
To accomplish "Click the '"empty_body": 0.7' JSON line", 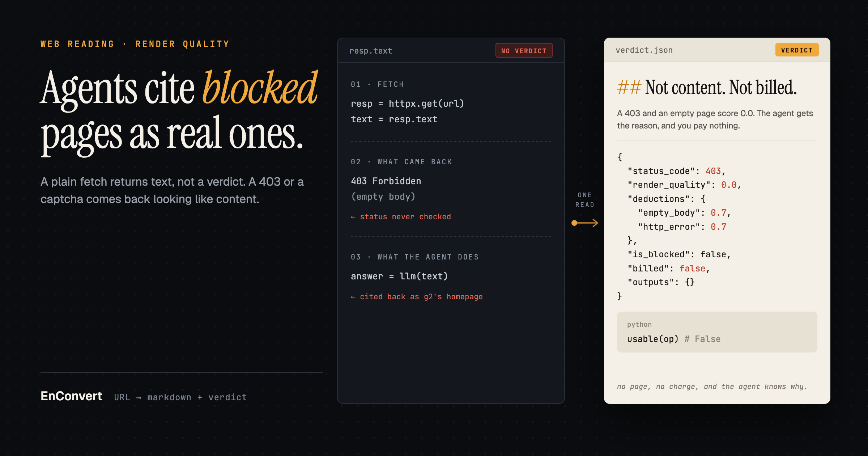I will (x=684, y=213).
